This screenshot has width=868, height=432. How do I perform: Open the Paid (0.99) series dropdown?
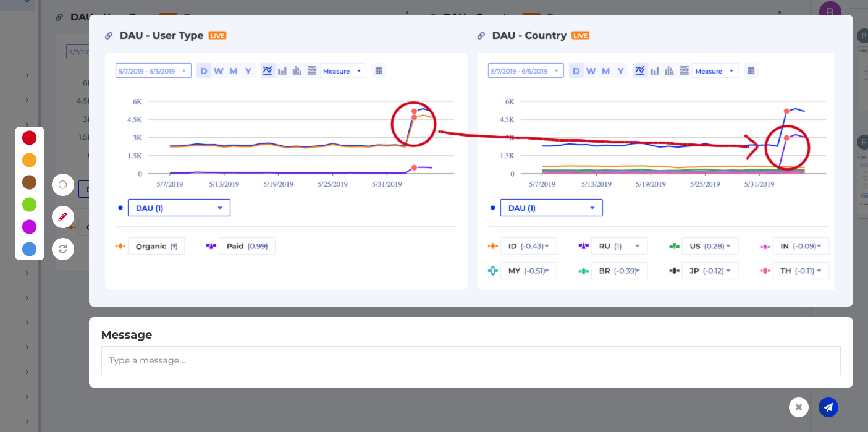247,246
